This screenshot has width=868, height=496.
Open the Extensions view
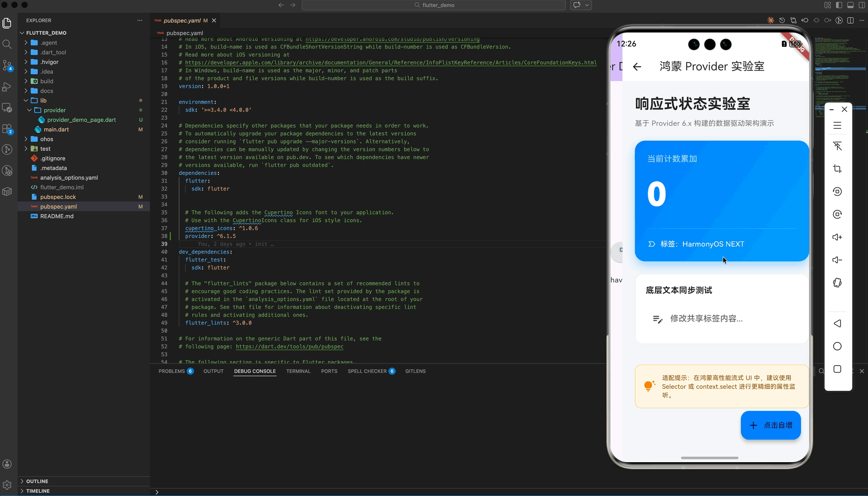click(7, 129)
